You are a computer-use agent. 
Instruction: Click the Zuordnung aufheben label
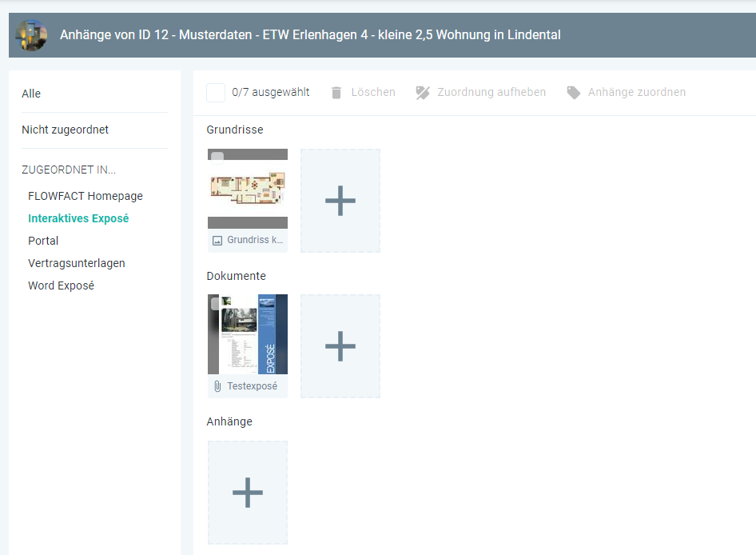(x=491, y=92)
